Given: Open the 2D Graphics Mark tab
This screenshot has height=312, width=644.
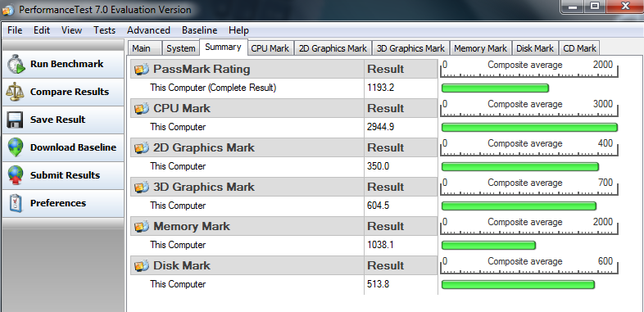Looking at the screenshot, I should tap(333, 48).
